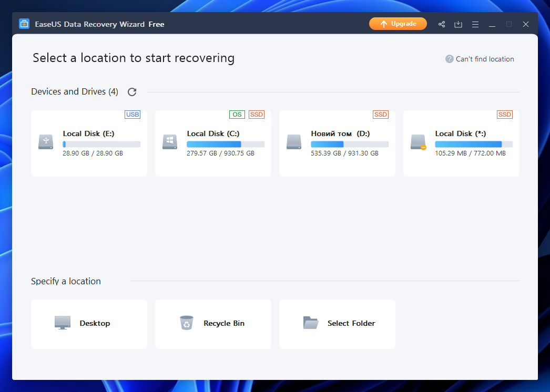Click the Recycle Bin trash icon
The image size is (550, 392).
pos(187,323)
